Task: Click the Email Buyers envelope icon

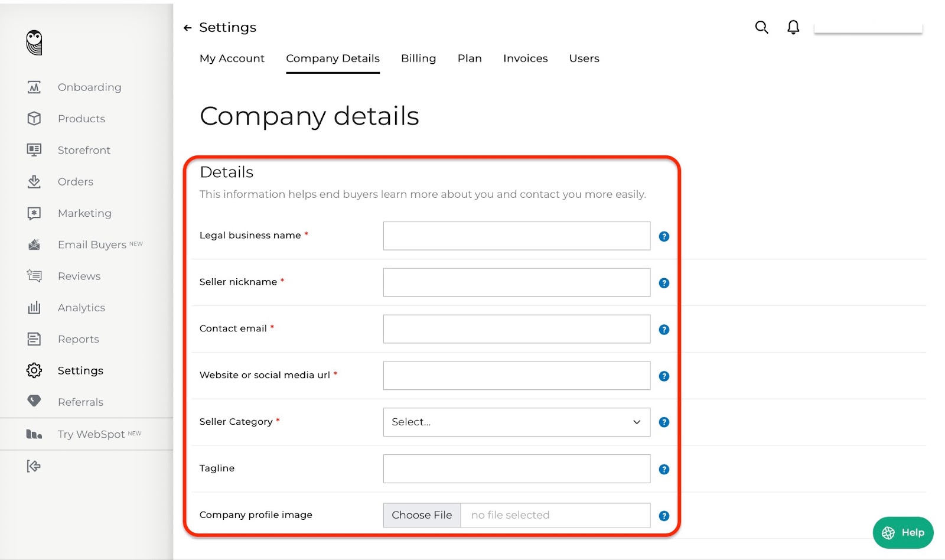Action: 34,245
